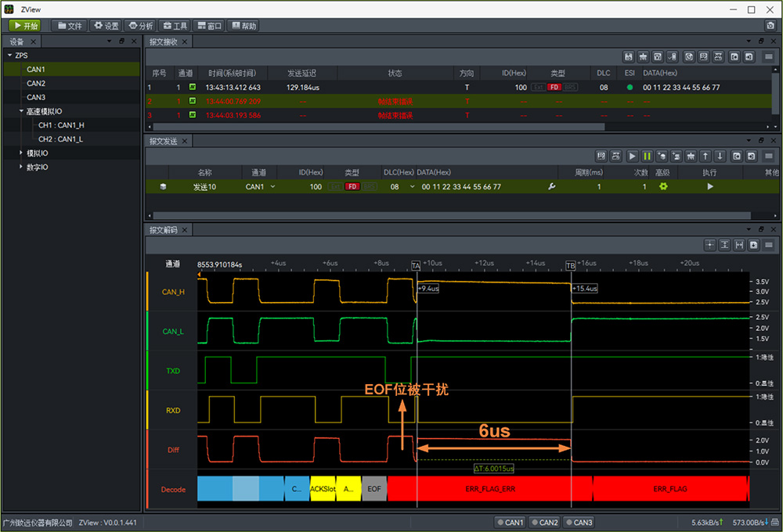This screenshot has height=532, width=783.
Task: Click the green gear advanced settings icon
Action: tap(663, 187)
